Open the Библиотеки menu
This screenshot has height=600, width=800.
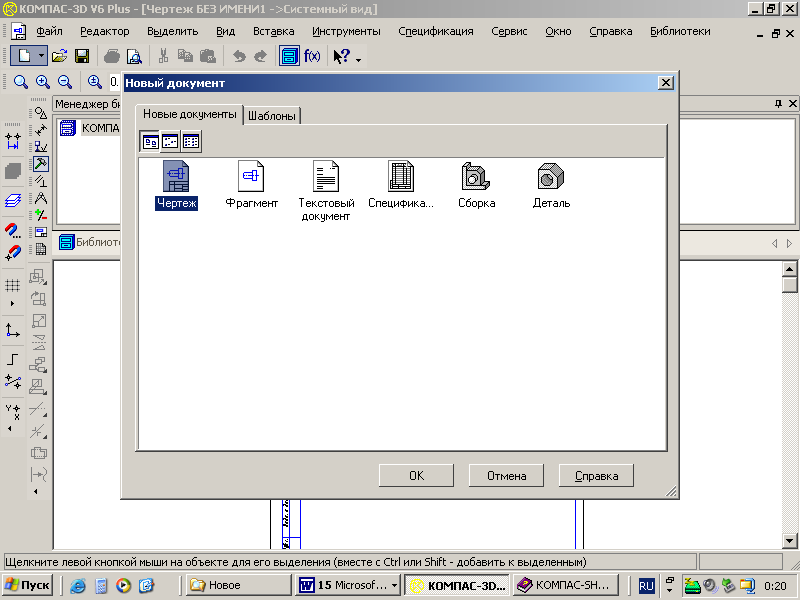[680, 32]
